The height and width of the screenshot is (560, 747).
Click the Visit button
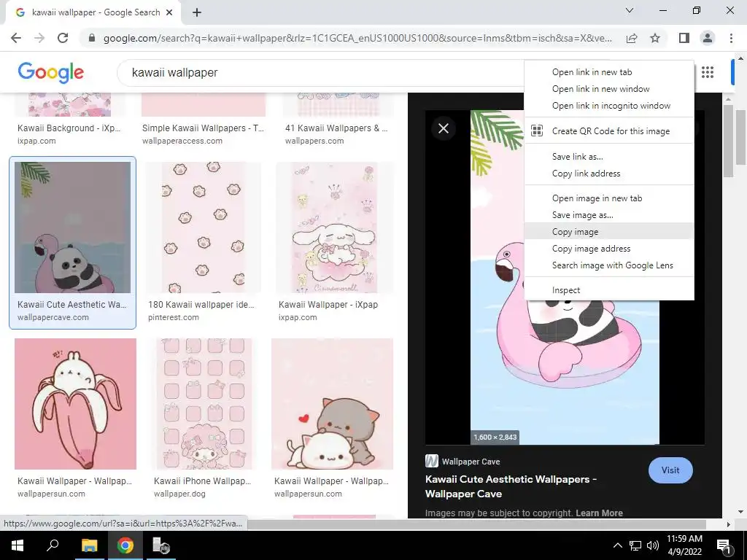[x=670, y=470]
